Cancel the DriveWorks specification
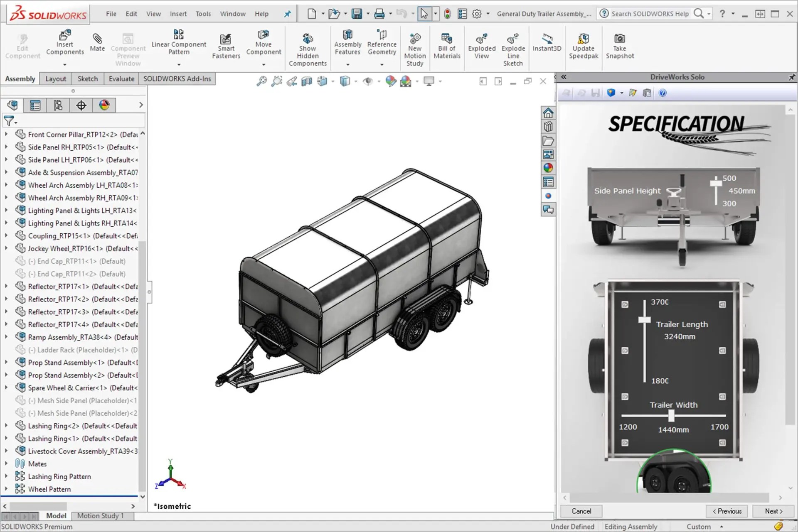The width and height of the screenshot is (798, 532). point(581,511)
